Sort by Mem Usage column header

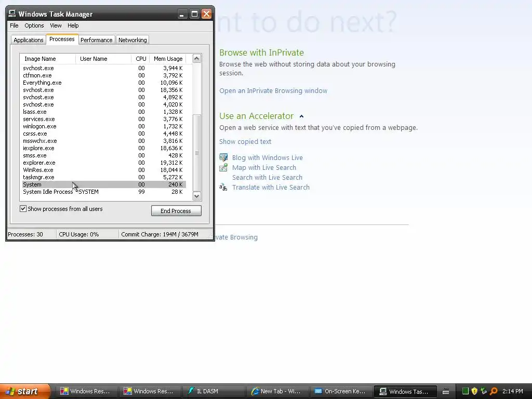click(168, 59)
